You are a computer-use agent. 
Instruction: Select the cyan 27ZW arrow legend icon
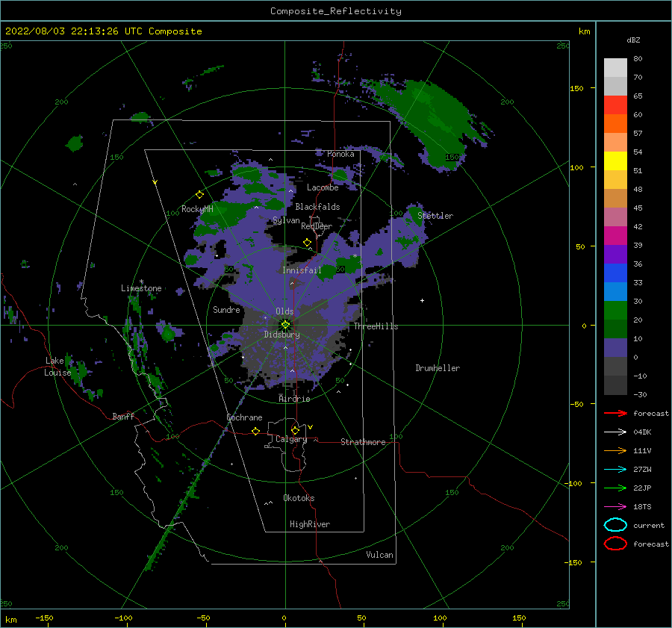coord(615,470)
